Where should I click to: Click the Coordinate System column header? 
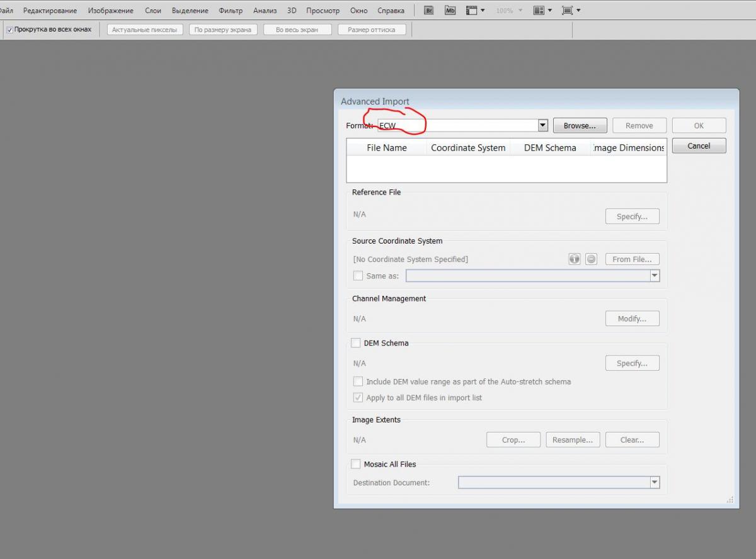[468, 148]
